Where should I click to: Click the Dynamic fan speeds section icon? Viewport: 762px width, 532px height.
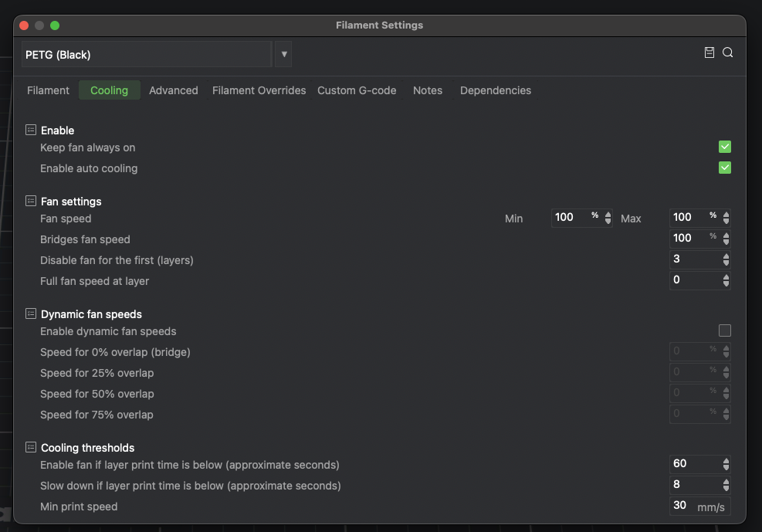31,313
